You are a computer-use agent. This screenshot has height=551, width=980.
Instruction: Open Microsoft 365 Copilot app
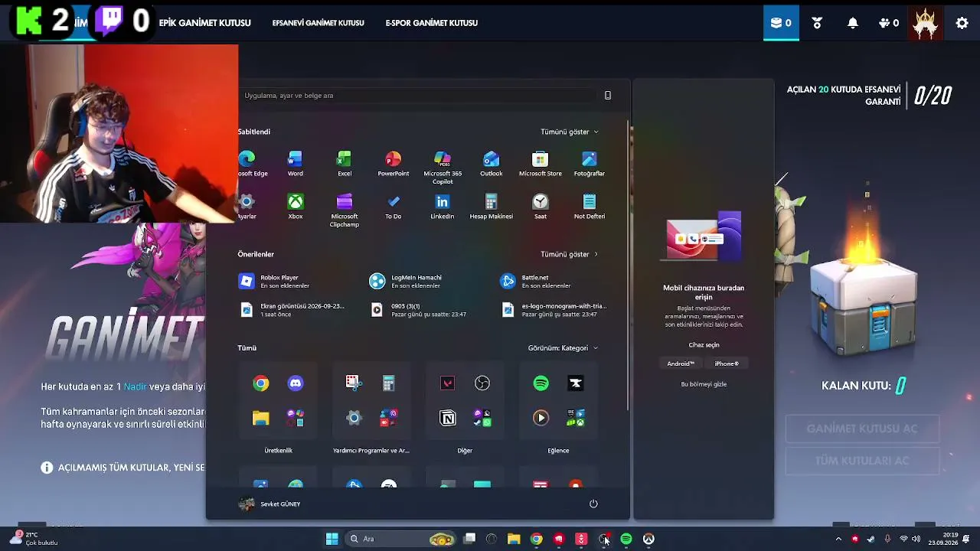[443, 167]
